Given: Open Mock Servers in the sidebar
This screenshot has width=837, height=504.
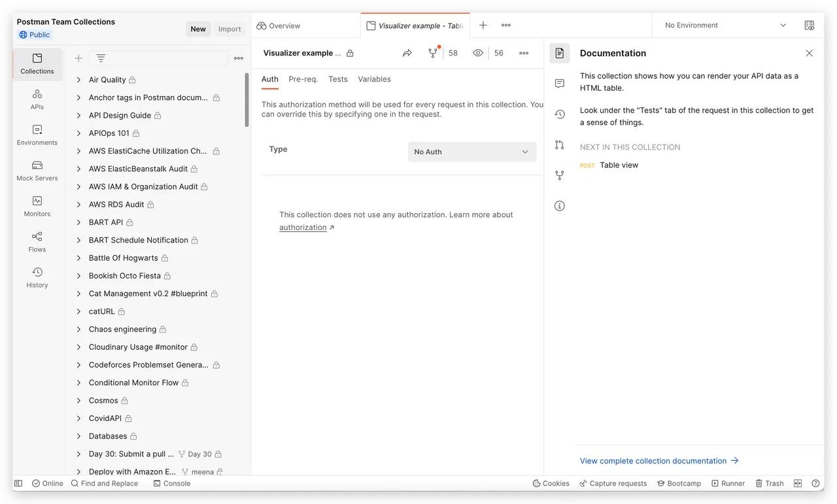Looking at the screenshot, I should point(37,171).
